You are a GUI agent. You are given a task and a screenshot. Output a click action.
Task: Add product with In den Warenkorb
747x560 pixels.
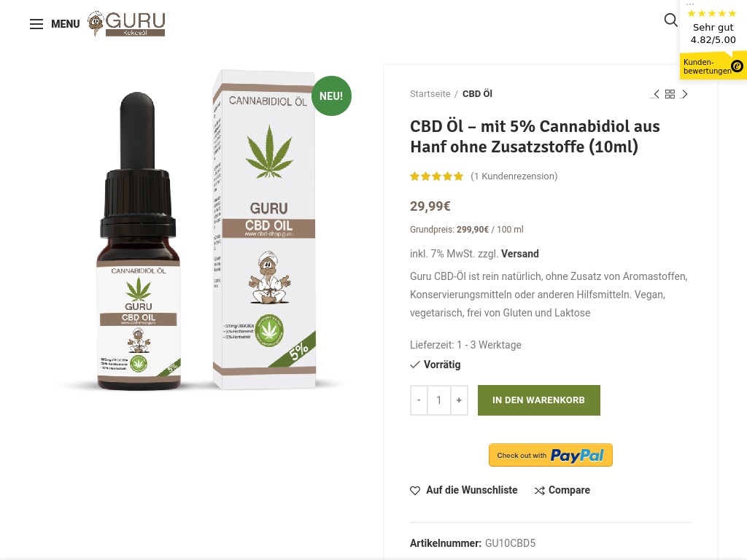539,400
